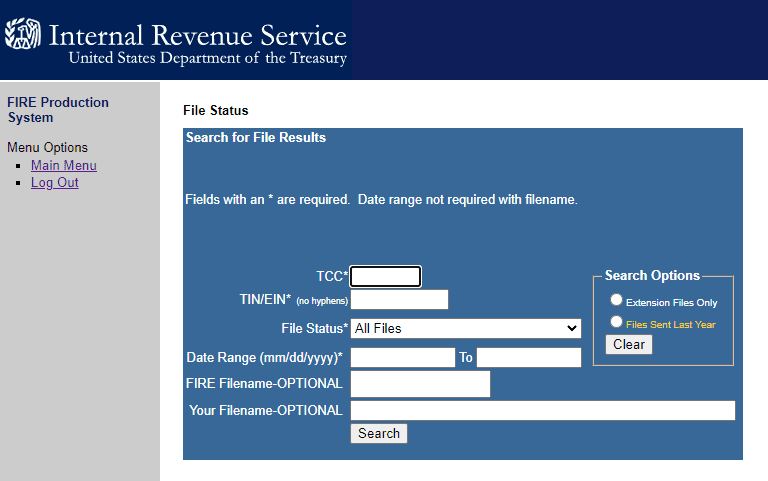Image resolution: width=768 pixels, height=481 pixels.
Task: Focus the TCC input field
Action: pos(385,276)
